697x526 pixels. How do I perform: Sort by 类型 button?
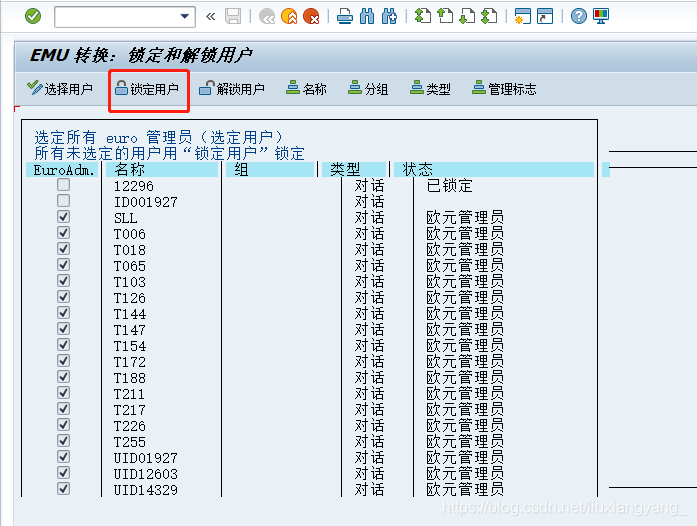point(430,88)
